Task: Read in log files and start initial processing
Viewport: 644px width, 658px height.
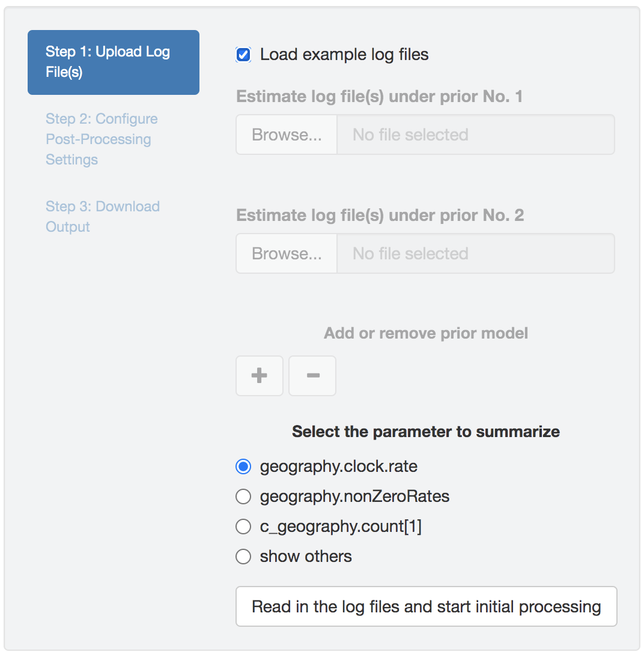Action: point(426,606)
